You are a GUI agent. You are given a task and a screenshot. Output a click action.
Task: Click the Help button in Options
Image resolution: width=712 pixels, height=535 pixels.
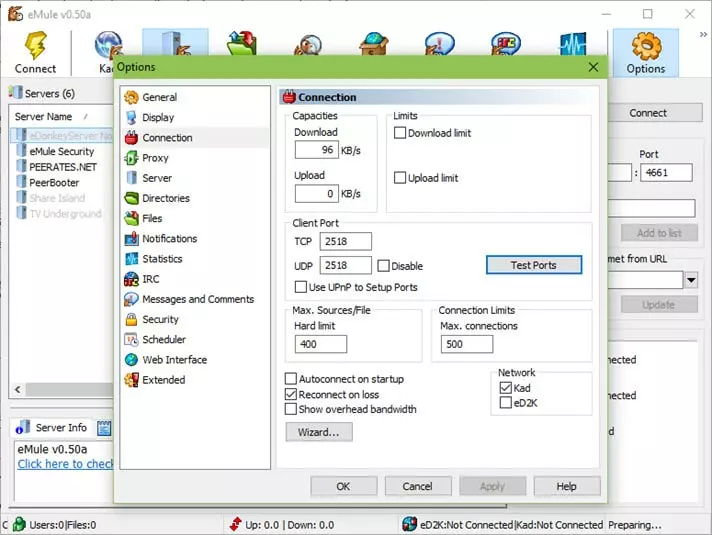click(567, 486)
